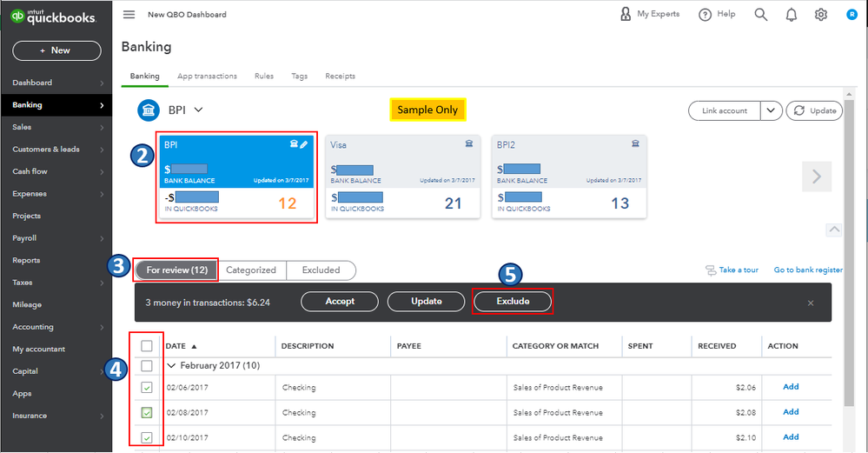Select the Categorized tab
The image size is (868, 453).
coord(251,270)
